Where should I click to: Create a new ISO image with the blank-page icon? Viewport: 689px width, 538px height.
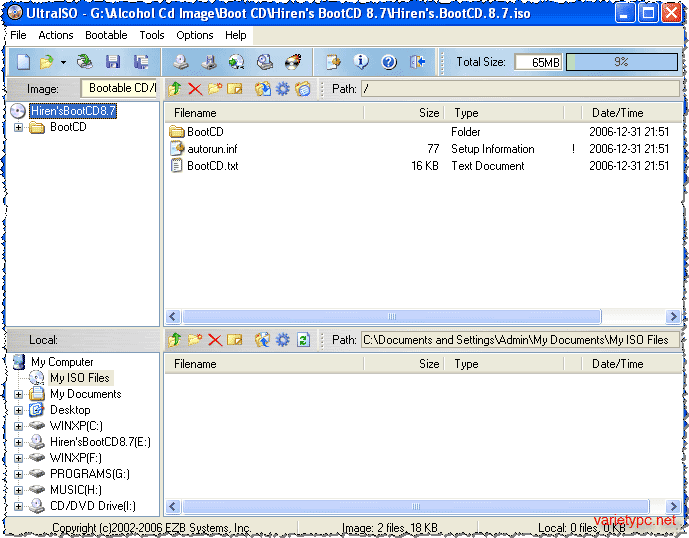(x=23, y=62)
